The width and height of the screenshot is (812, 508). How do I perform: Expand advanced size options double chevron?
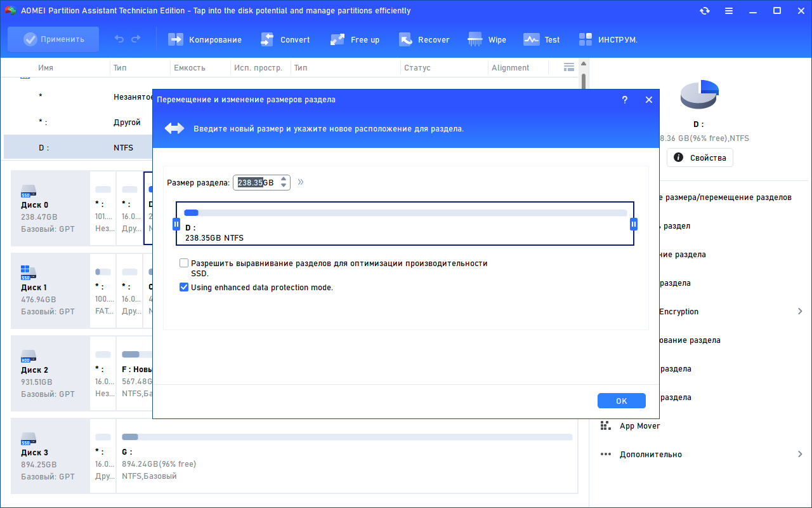coord(301,182)
